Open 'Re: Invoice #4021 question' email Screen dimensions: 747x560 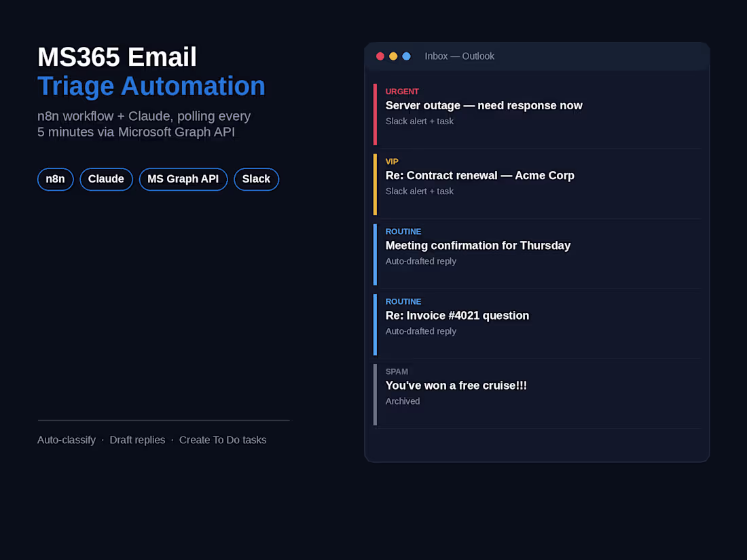(537, 324)
